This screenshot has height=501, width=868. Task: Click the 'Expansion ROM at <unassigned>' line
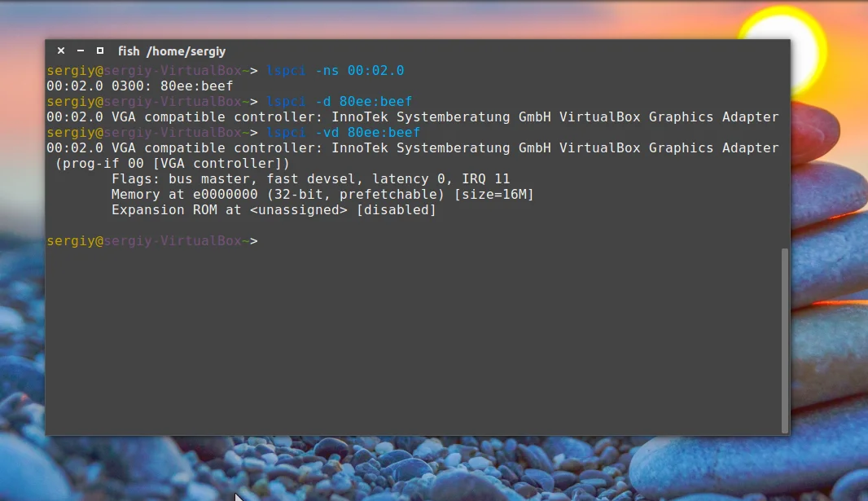(274, 210)
